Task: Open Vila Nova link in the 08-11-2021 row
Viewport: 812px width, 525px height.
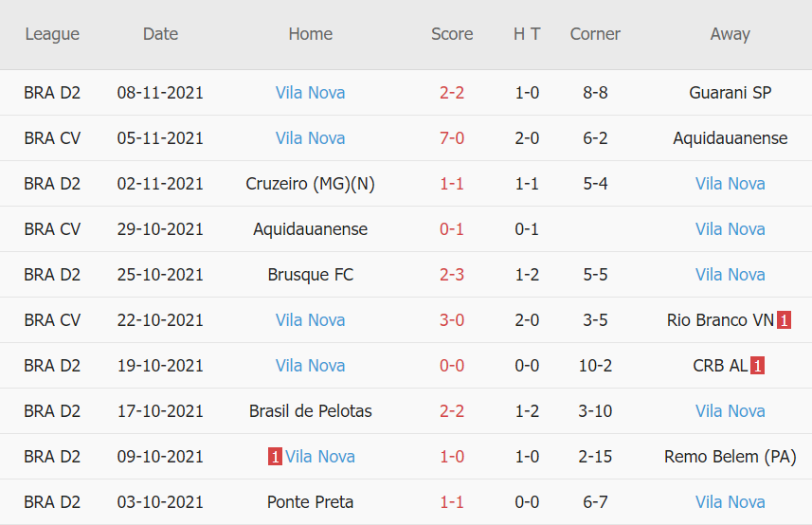Action: click(x=310, y=93)
